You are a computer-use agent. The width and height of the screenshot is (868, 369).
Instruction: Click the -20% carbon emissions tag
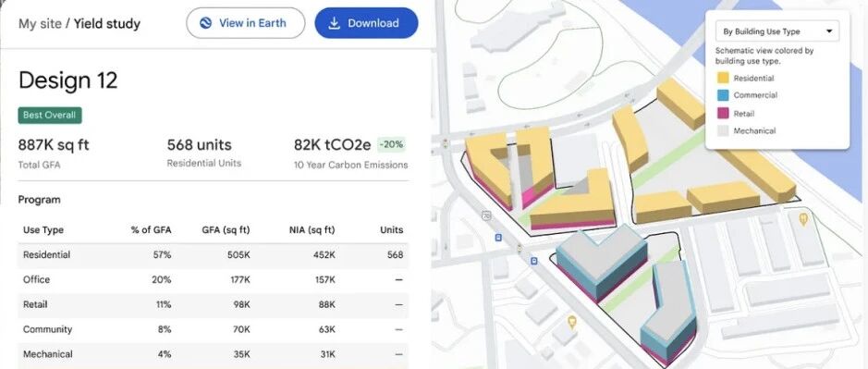[x=392, y=145]
